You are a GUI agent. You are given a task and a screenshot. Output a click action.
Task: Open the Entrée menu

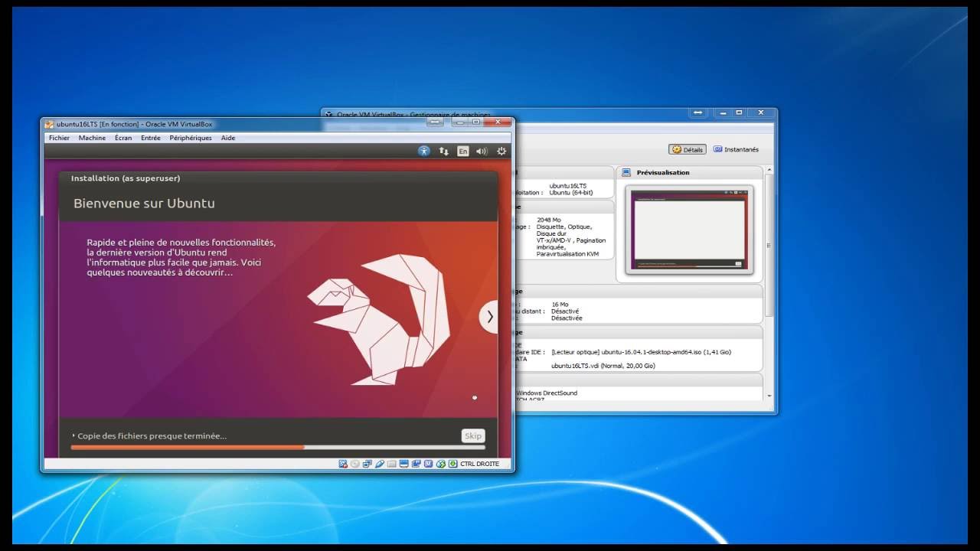151,138
